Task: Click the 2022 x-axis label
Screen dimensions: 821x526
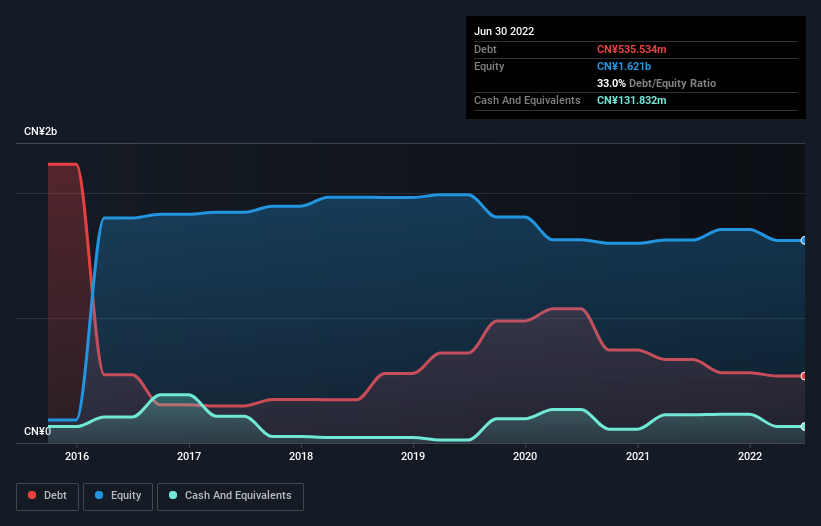Action: point(750,456)
